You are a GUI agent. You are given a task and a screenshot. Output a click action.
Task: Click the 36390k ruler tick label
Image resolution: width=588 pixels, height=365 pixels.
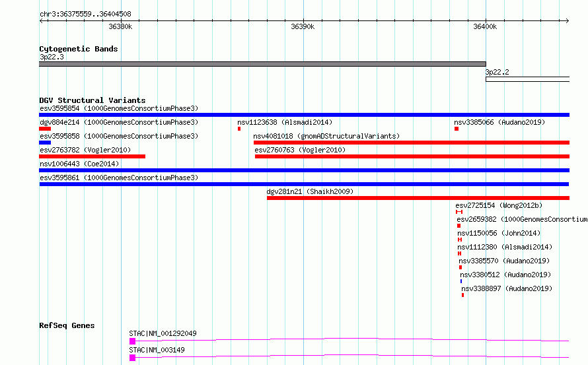[x=303, y=26]
